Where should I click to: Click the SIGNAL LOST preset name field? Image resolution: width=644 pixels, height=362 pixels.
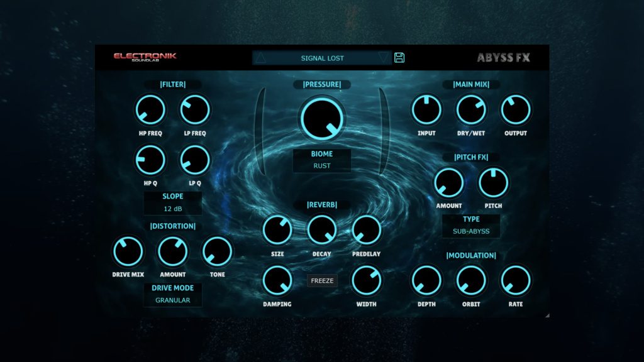tap(324, 57)
